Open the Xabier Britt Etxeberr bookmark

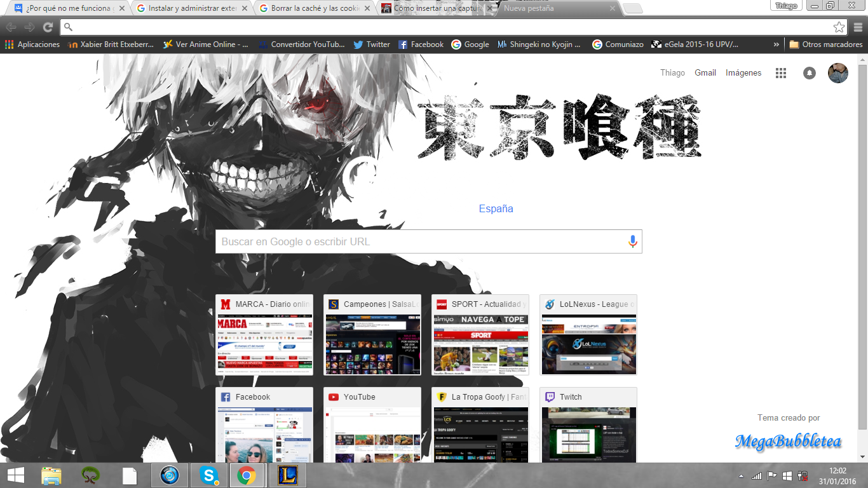pyautogui.click(x=111, y=44)
